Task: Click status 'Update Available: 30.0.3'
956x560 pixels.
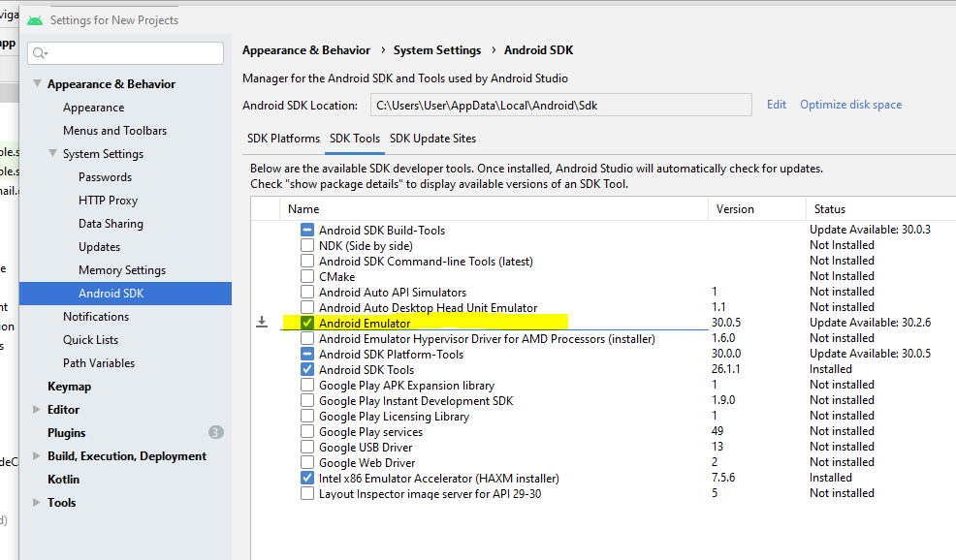Action: (870, 229)
